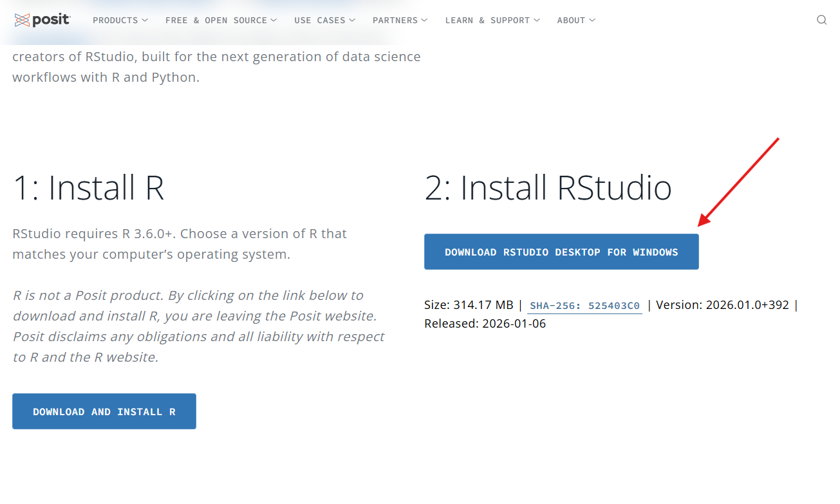840x504 pixels.
Task: Click the SHA-256: 525403C0 link
Action: (x=584, y=306)
